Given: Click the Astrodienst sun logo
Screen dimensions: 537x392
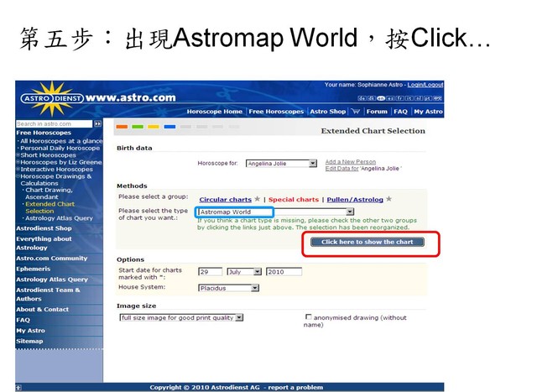Looking at the screenshot, I should tap(52, 98).
